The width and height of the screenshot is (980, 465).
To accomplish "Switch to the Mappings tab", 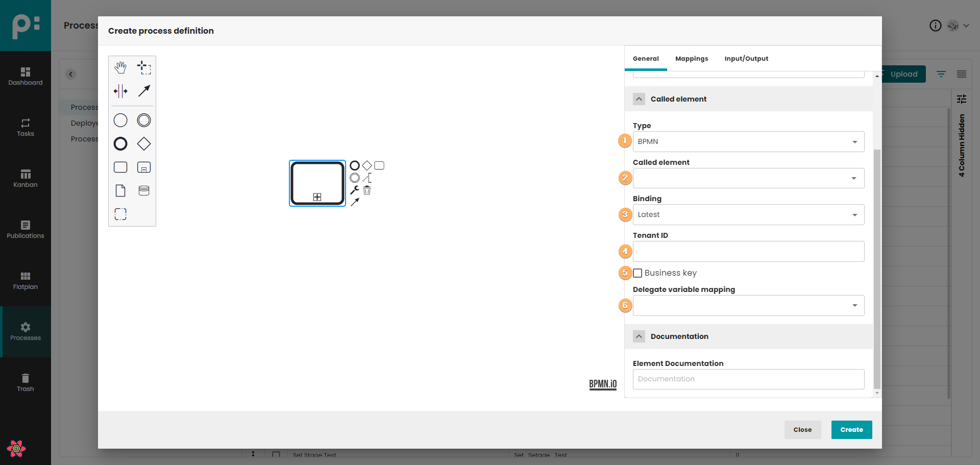I will (x=692, y=59).
